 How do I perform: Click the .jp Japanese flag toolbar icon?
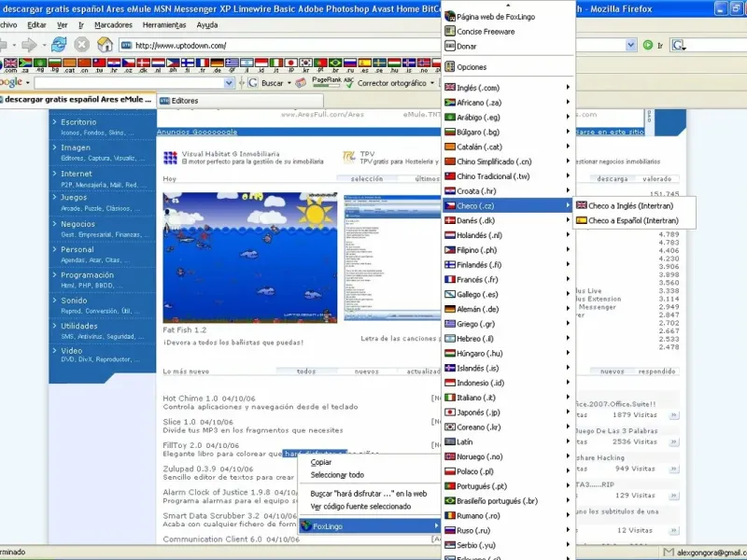click(291, 63)
